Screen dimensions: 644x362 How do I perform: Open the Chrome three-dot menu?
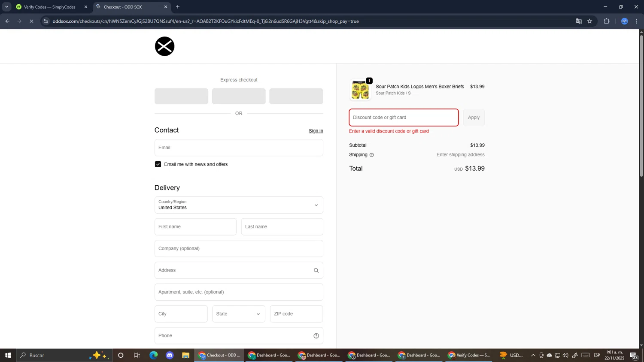[x=637, y=21]
